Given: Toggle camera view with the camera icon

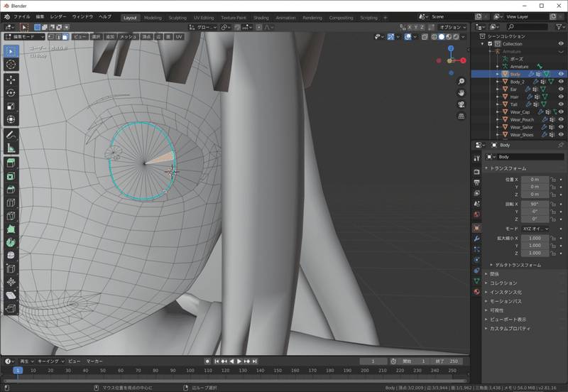Looking at the screenshot, I should [461, 104].
